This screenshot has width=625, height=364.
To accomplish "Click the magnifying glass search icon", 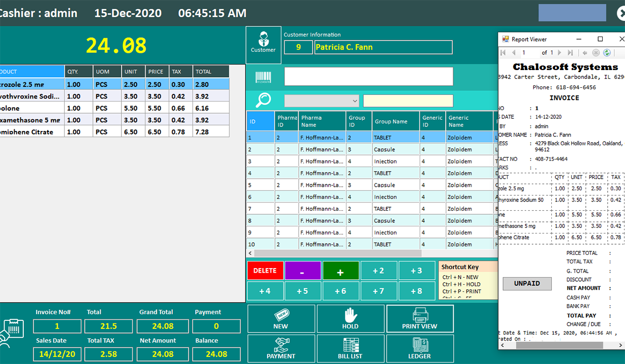I will [x=263, y=101].
